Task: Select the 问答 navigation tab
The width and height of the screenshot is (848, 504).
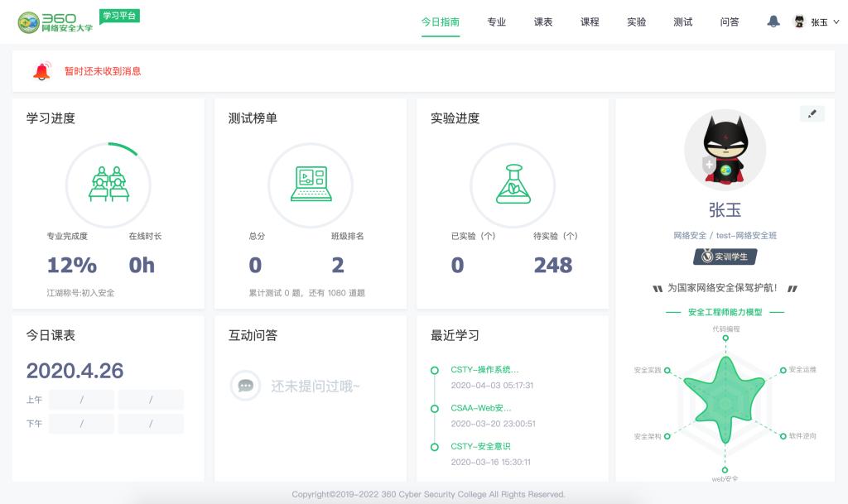Action: coord(730,22)
